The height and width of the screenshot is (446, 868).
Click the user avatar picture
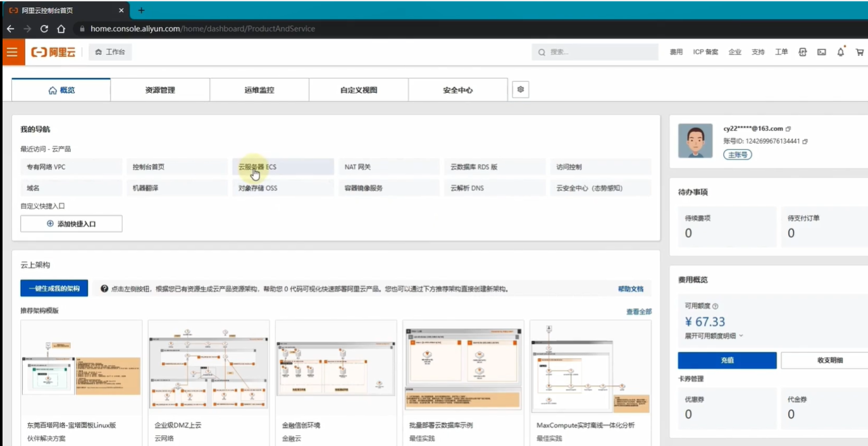(695, 140)
